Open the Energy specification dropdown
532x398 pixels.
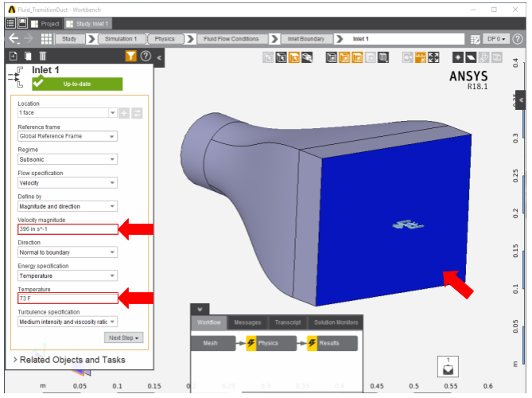point(68,275)
